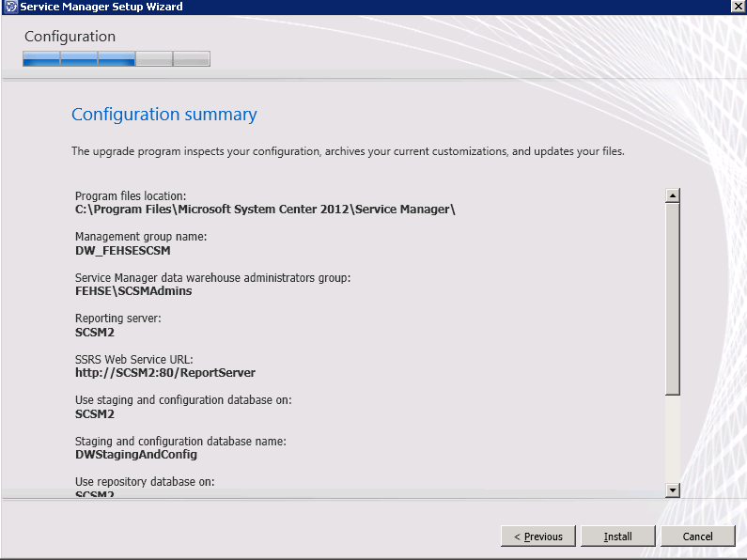Viewport: 747px width, 560px height.
Task: Cancel the setup wizard
Action: [697, 537]
